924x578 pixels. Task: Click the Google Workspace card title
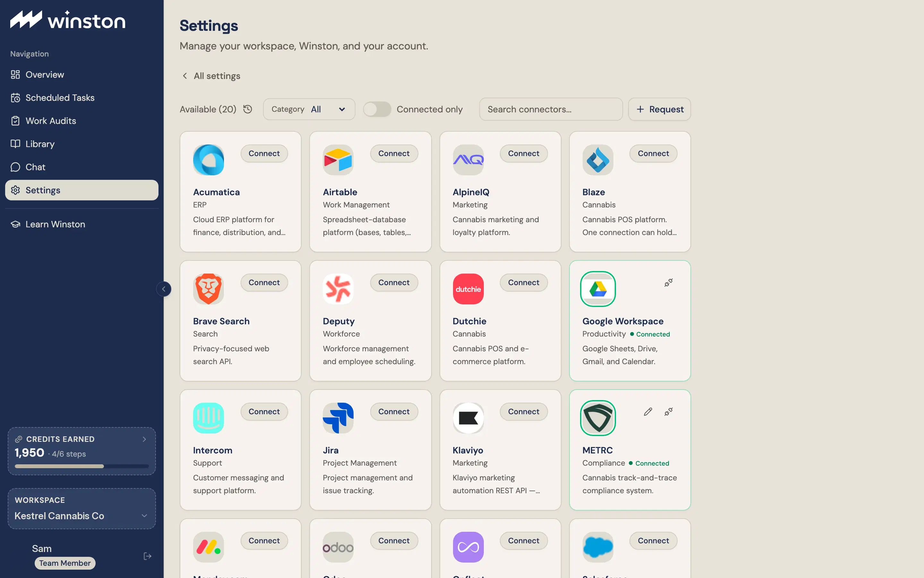coord(623,321)
